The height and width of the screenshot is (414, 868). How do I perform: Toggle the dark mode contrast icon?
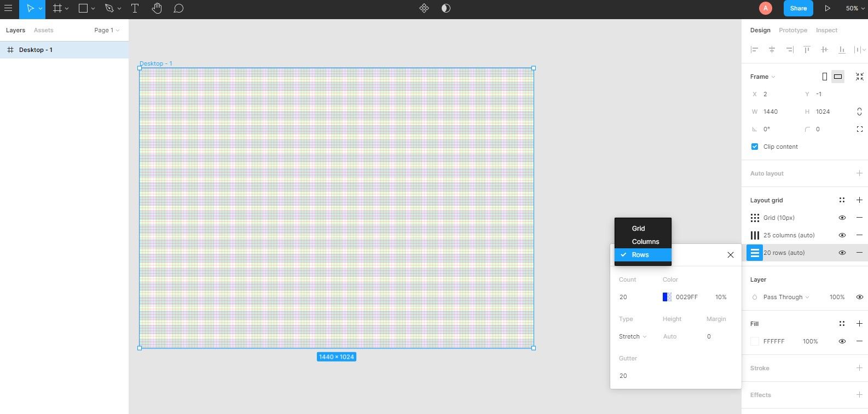coord(446,8)
